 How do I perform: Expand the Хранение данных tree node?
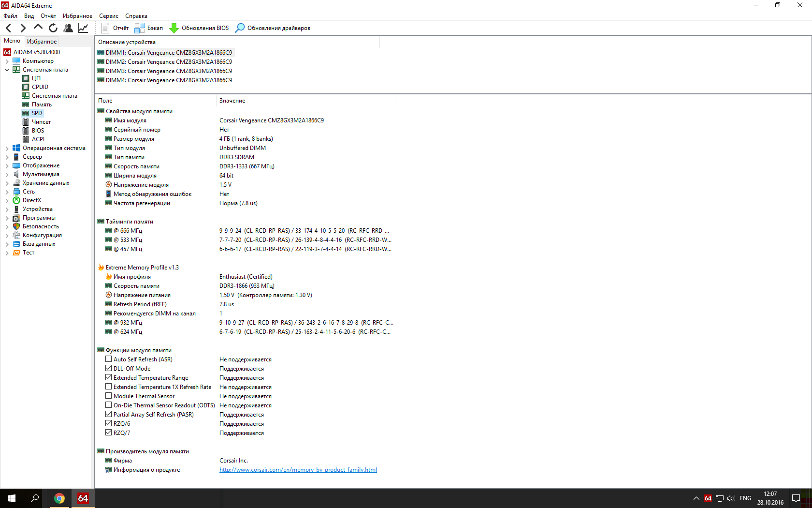tap(7, 183)
